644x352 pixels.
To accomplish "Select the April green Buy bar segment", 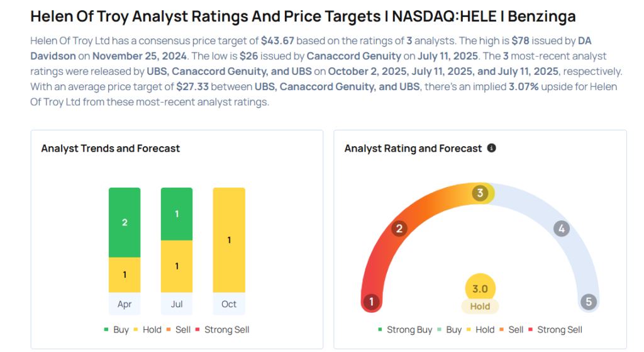I will pos(125,222).
